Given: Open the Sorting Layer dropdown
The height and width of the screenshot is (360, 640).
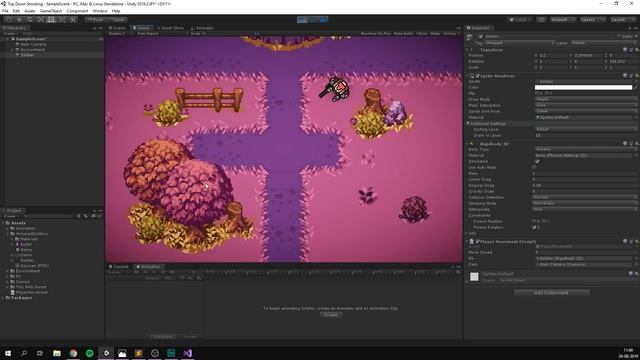Looking at the screenshot, I should (586, 129).
